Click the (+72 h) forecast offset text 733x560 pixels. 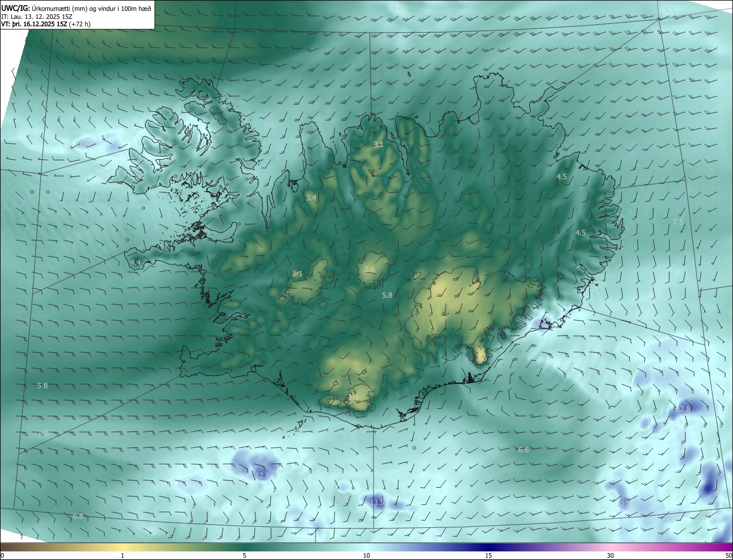point(80,24)
